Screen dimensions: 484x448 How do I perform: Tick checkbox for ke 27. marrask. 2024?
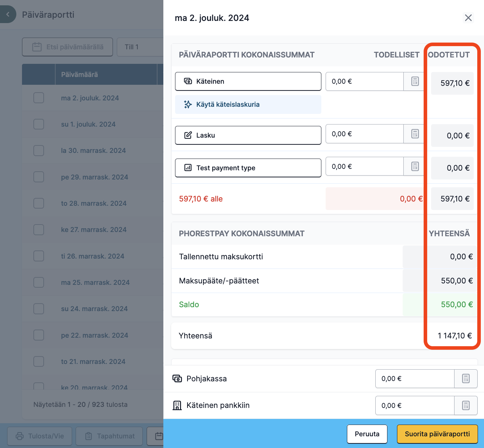click(39, 229)
